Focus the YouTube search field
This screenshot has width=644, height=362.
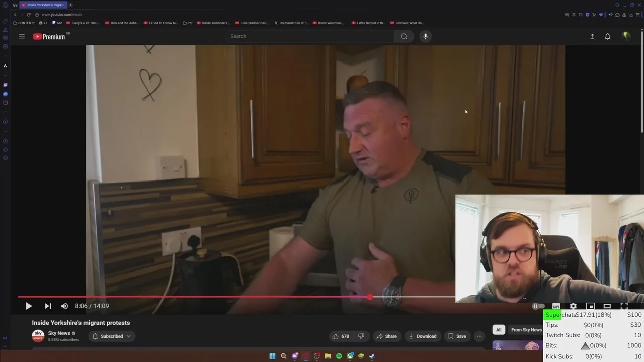[311, 36]
